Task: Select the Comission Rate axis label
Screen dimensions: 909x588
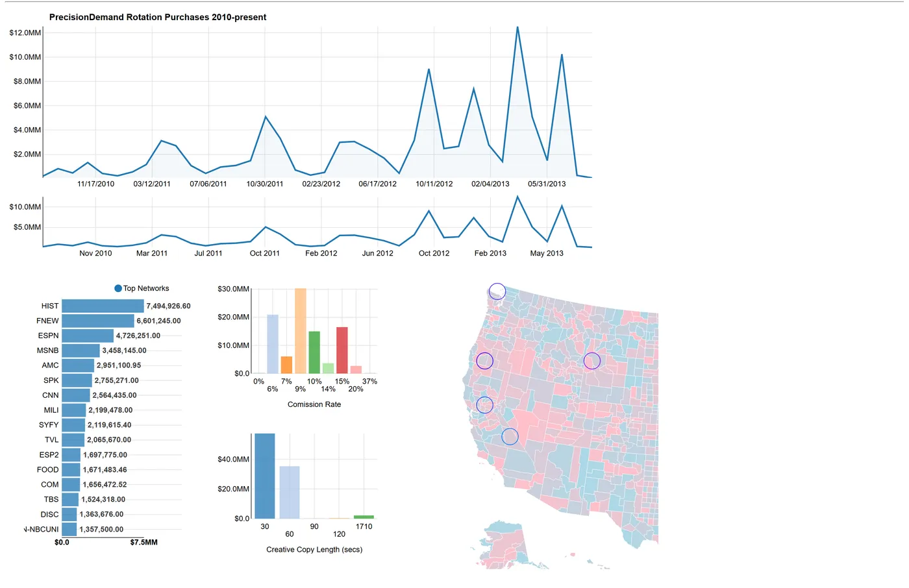Action: 314,404
